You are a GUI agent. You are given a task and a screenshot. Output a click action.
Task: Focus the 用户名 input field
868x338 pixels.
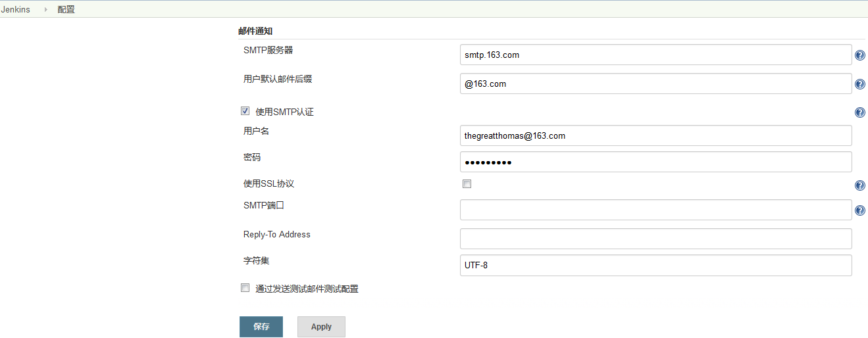(656, 135)
